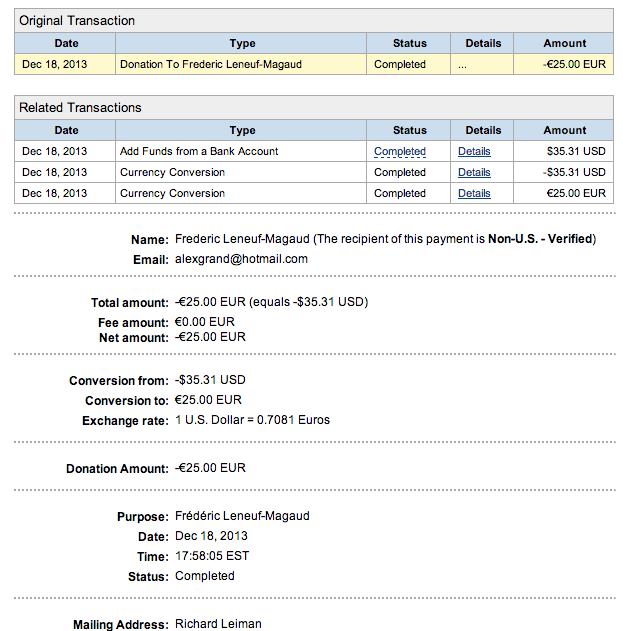Click the 17:58:05 EST time value
623x631 pixels.
point(212,556)
